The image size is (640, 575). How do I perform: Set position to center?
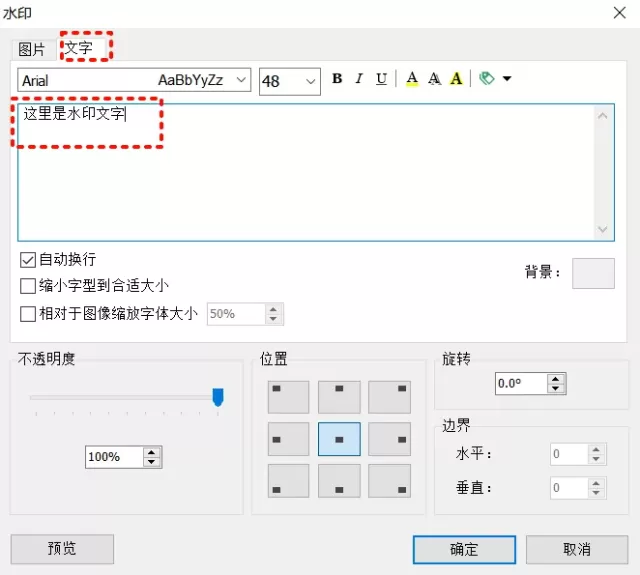[x=339, y=439]
